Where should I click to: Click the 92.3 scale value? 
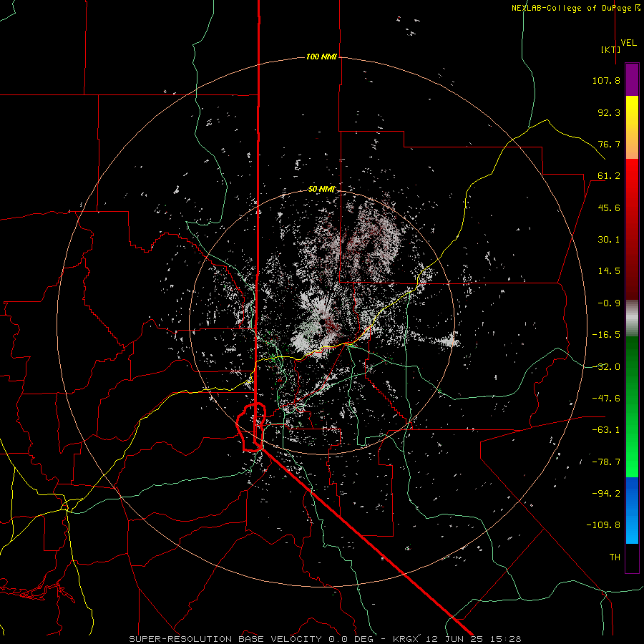(609, 112)
